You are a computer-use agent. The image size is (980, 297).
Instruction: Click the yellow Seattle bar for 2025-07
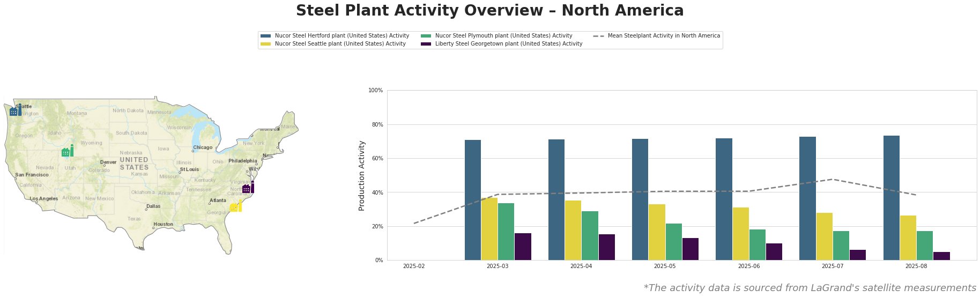coord(824,236)
